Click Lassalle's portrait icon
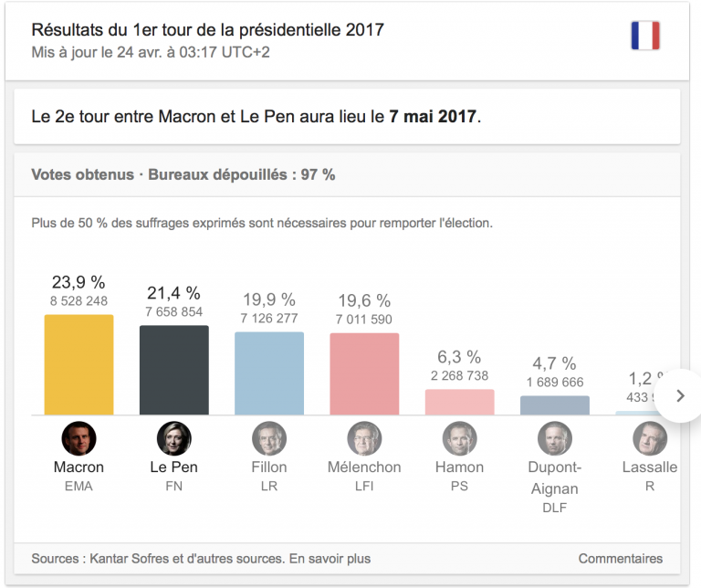This screenshot has width=701, height=588. [650, 438]
